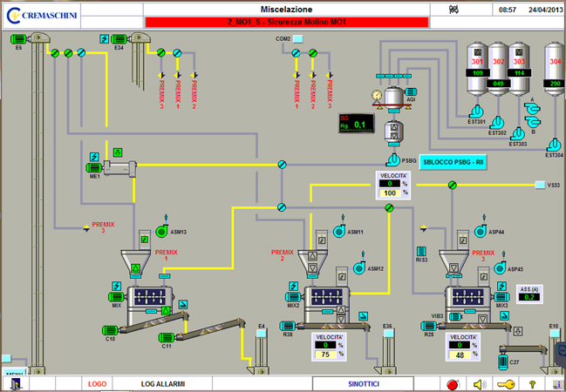The image size is (566, 392).
Task: Click the EST301 pump icon
Action: 476,112
